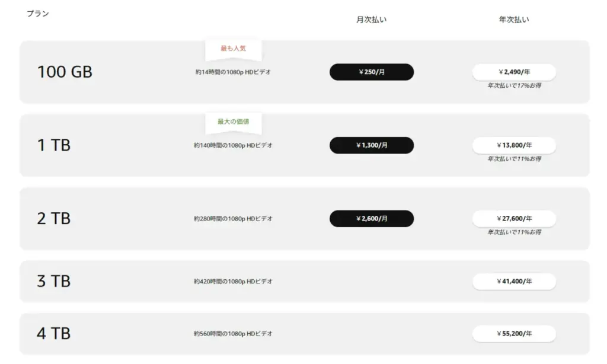This screenshot has width=607, height=364.
Task: Select the ¥250/月 monthly plan button
Action: pos(372,72)
